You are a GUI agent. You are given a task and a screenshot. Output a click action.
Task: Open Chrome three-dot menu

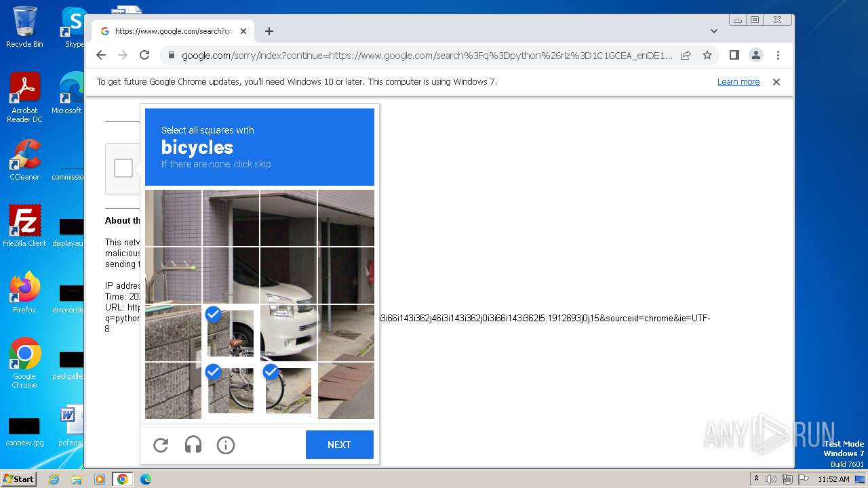778,55
